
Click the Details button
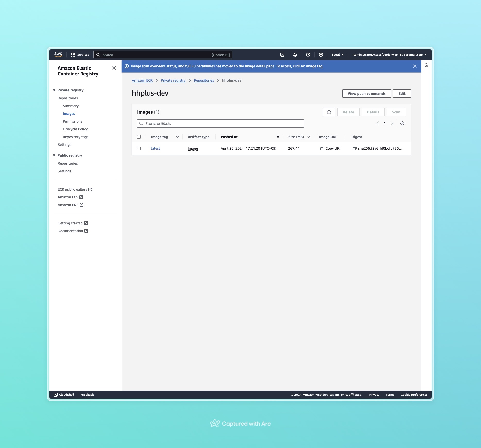coord(373,112)
